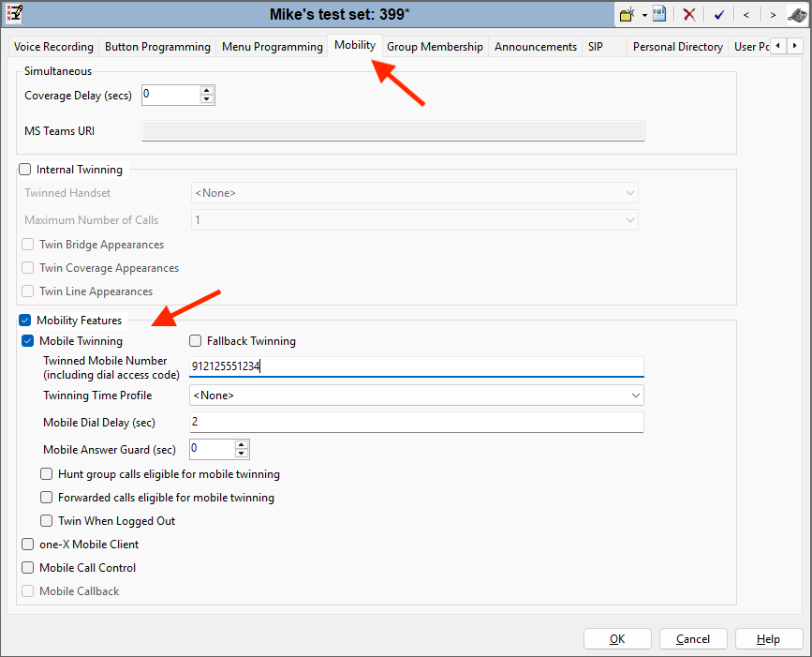Switch to the Button Programming tab

pos(157,47)
